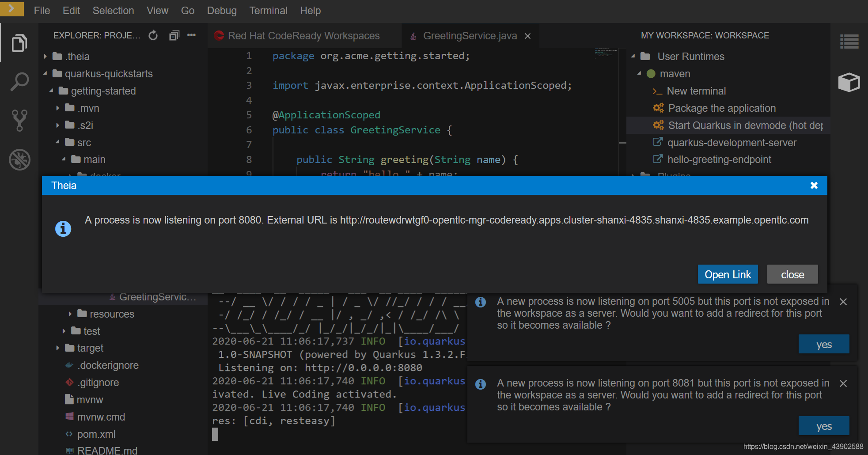The width and height of the screenshot is (868, 455).
Task: Open the View menu
Action: [157, 11]
